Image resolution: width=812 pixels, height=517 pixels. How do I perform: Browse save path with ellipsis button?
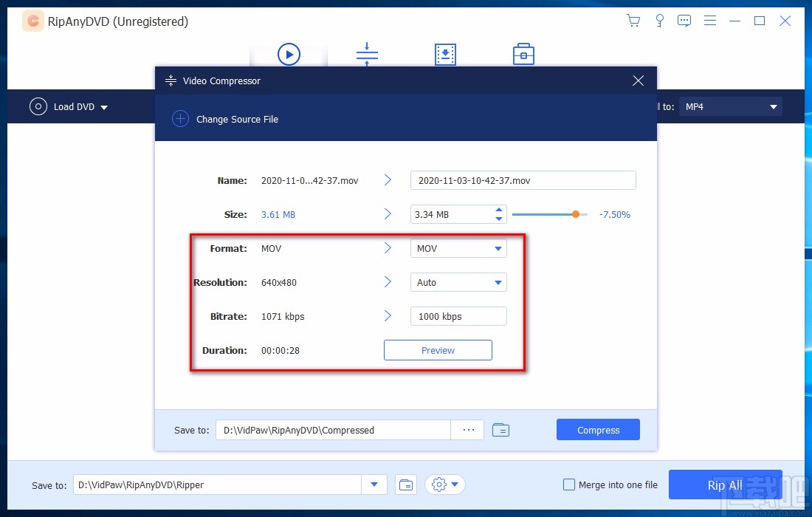[468, 430]
